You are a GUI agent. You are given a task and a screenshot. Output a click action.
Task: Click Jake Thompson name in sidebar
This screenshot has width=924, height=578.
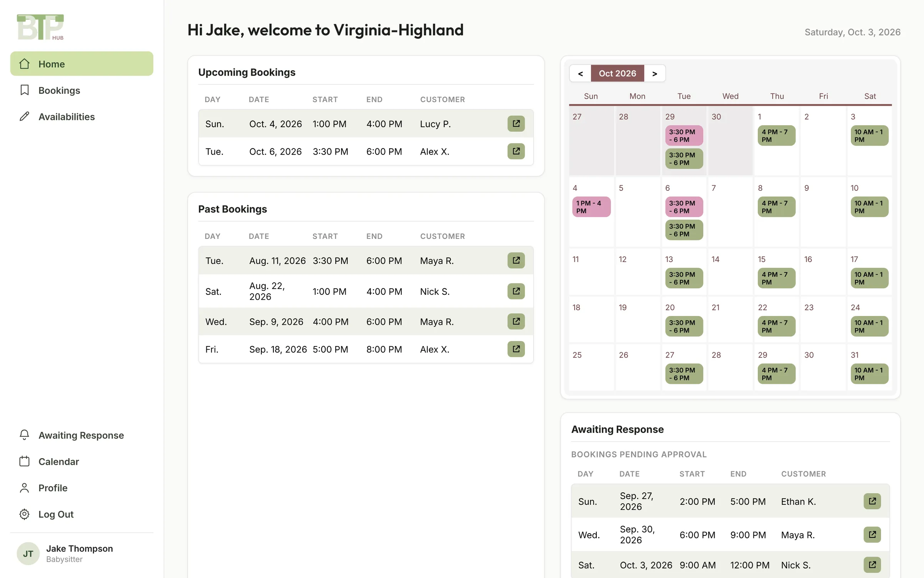(79, 548)
